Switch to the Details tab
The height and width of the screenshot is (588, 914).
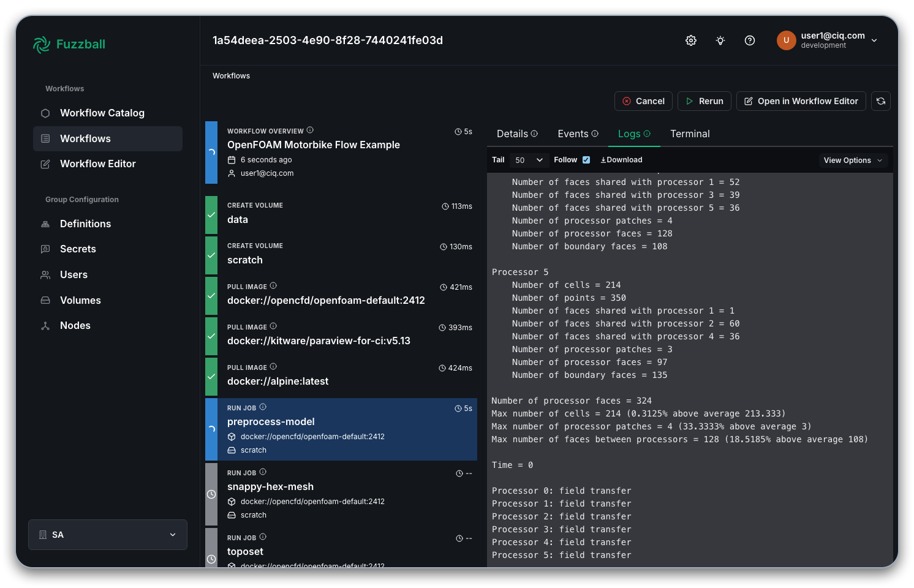click(517, 134)
